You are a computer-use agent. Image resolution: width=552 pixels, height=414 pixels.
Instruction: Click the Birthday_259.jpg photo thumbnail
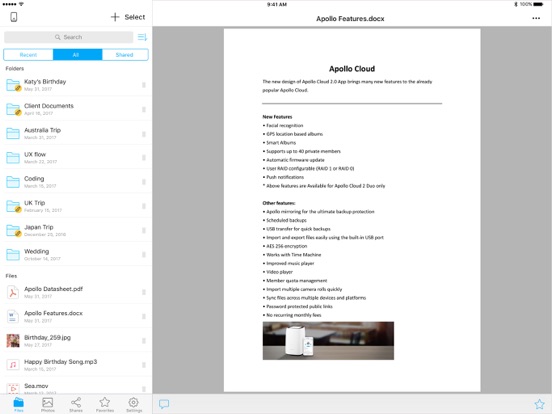click(13, 341)
